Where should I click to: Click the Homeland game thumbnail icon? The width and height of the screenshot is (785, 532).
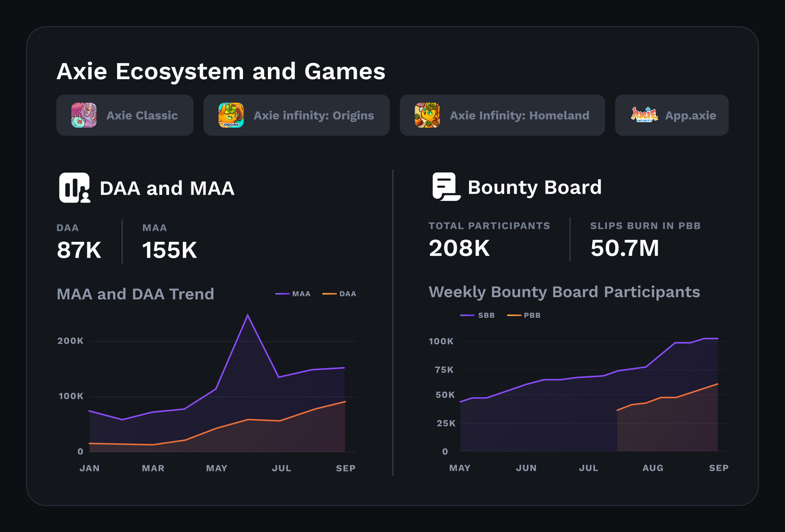[427, 115]
